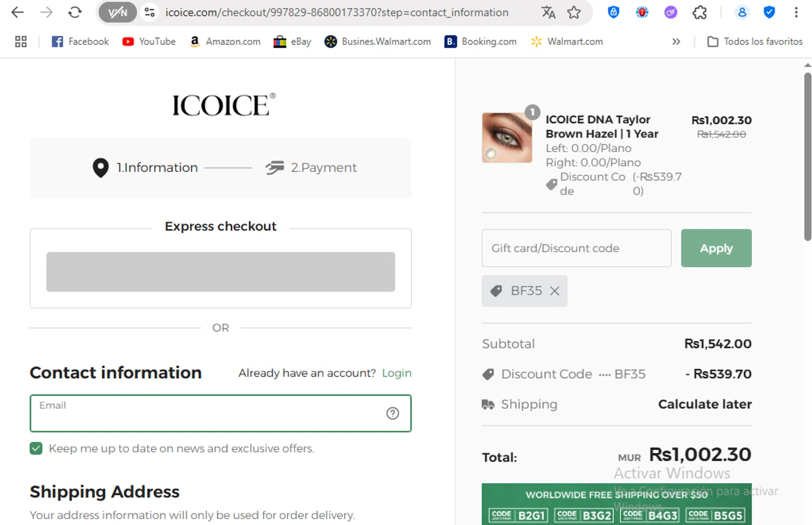
Task: Click the Apply discount button
Action: [716, 248]
